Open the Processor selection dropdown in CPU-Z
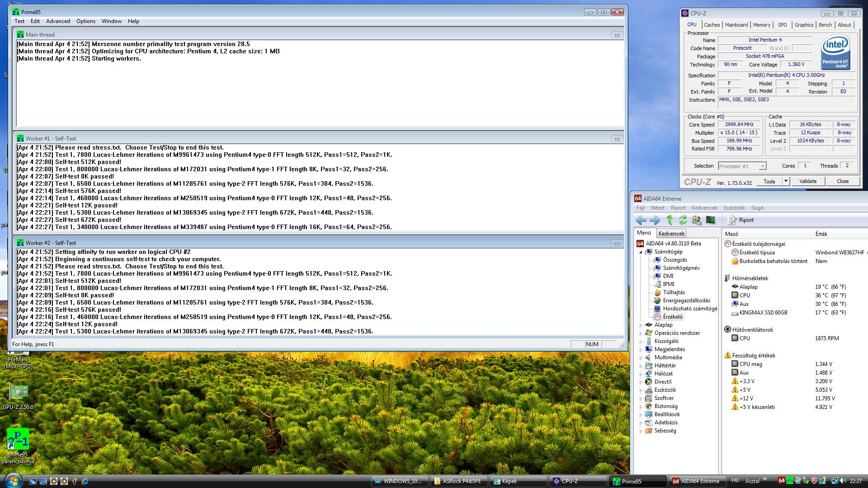The width and height of the screenshot is (868, 488). [x=762, y=166]
